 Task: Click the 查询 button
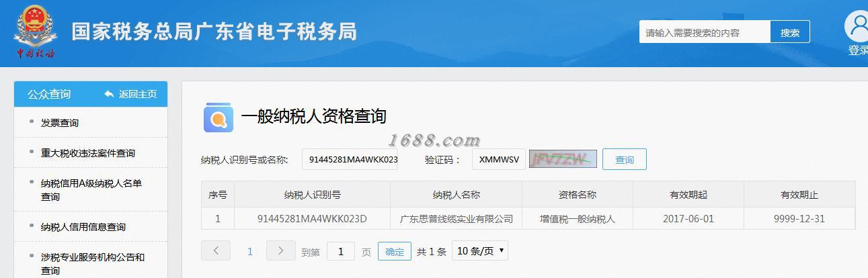click(625, 159)
